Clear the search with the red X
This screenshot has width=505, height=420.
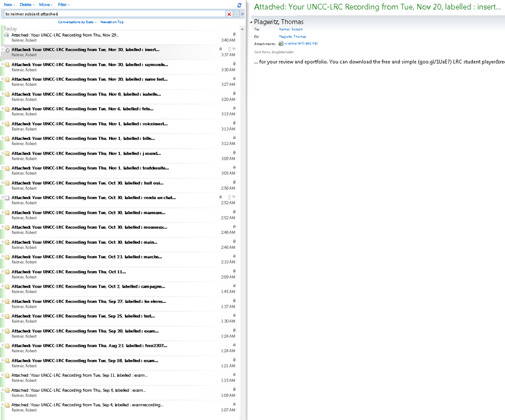pos(229,14)
